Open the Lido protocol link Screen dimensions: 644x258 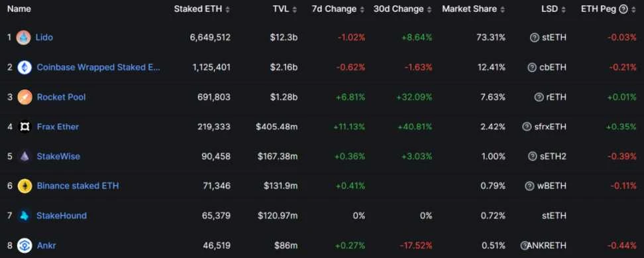[x=44, y=37]
